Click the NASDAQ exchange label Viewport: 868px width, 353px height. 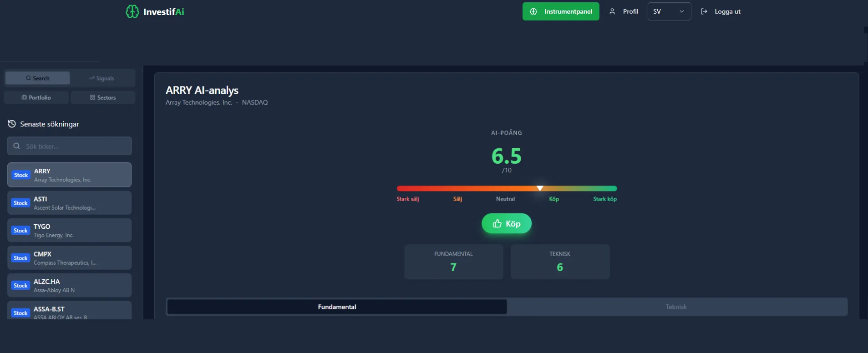pyautogui.click(x=255, y=102)
